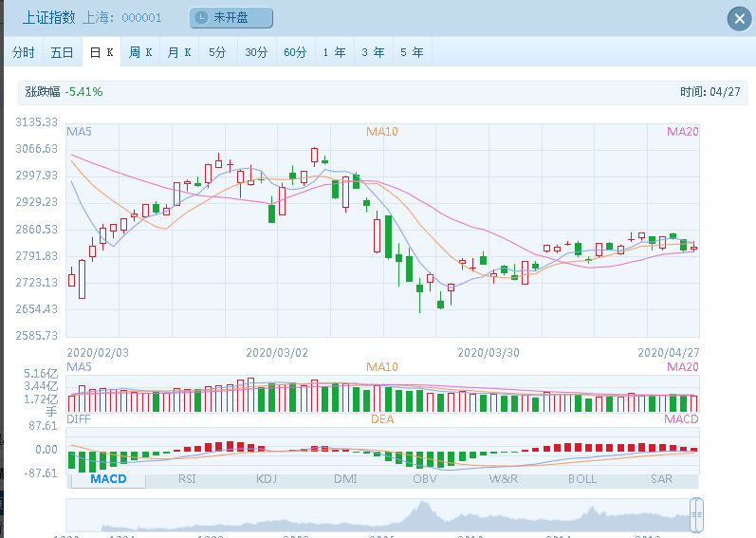Select the OBV indicator tab

tap(424, 479)
